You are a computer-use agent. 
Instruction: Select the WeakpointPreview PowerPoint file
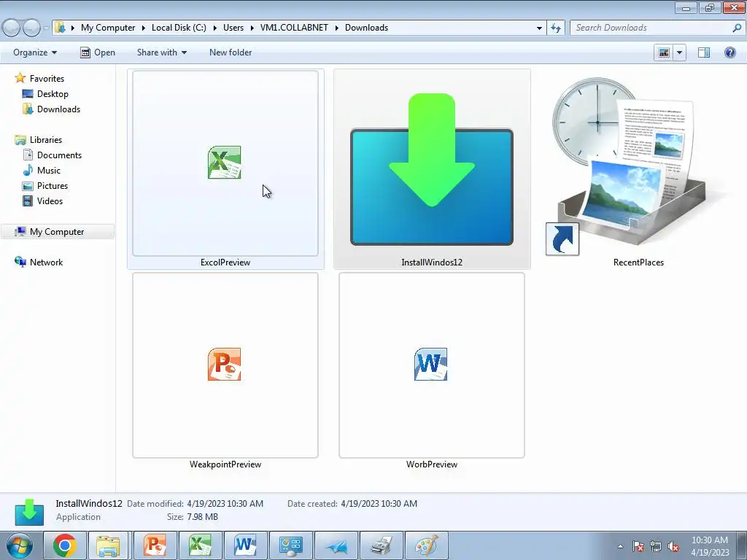225,365
